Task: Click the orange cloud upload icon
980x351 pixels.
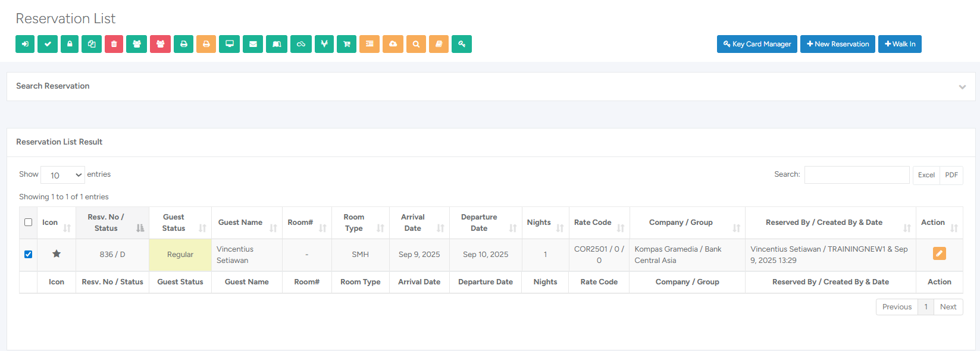Action: click(393, 44)
